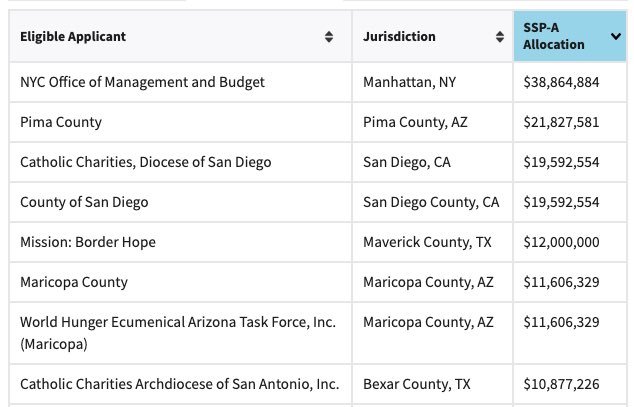
Task: Sort by Jurisdiction arrows icon
Action: [x=500, y=37]
